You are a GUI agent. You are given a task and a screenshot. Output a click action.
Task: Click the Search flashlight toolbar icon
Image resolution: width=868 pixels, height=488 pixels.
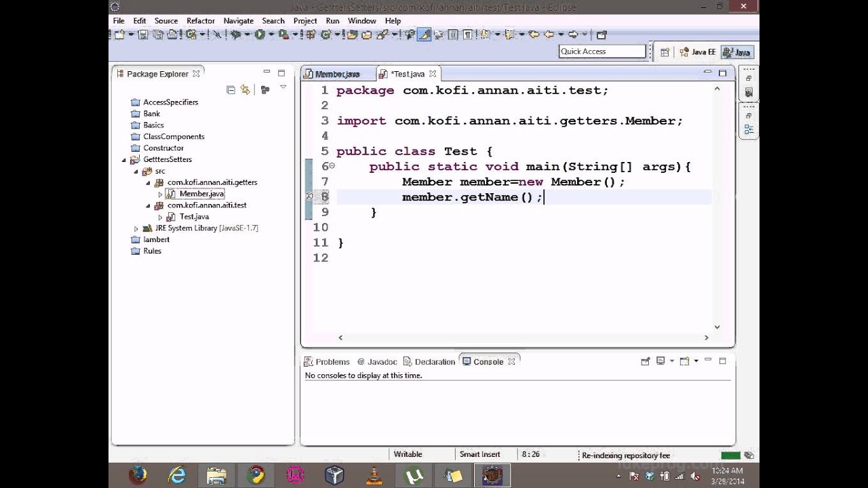coord(382,35)
